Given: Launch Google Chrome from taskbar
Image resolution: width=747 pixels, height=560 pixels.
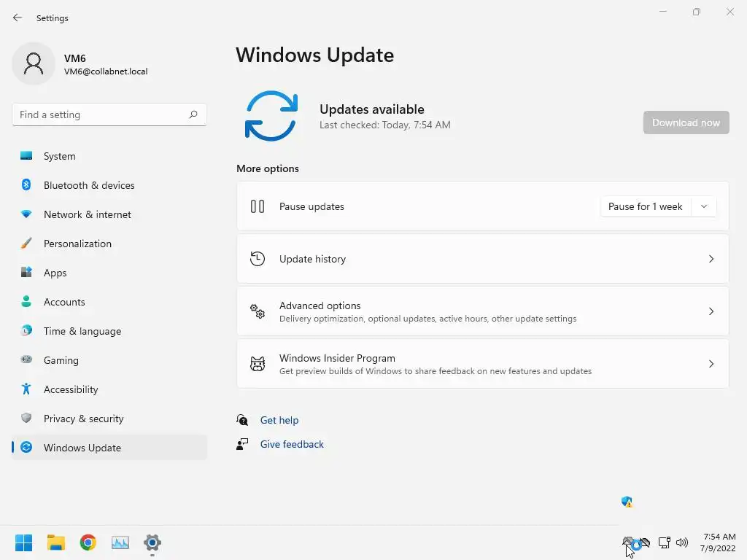Looking at the screenshot, I should click(x=88, y=542).
